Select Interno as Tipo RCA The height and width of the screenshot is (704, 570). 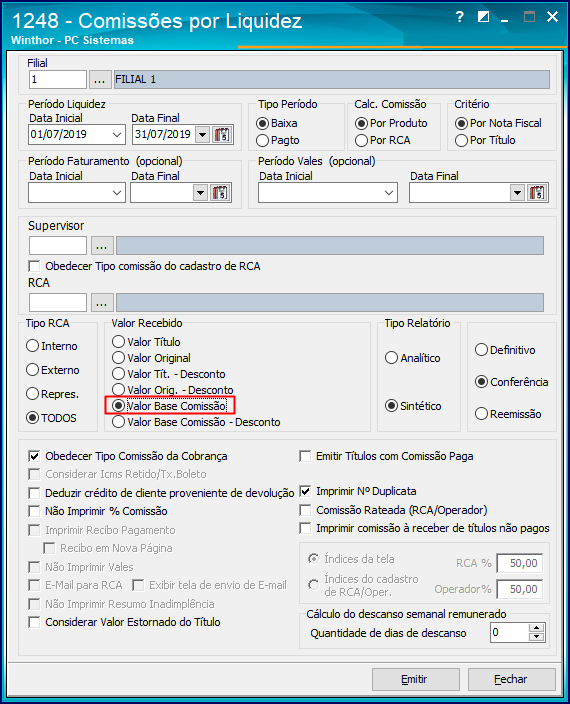(x=52, y=346)
